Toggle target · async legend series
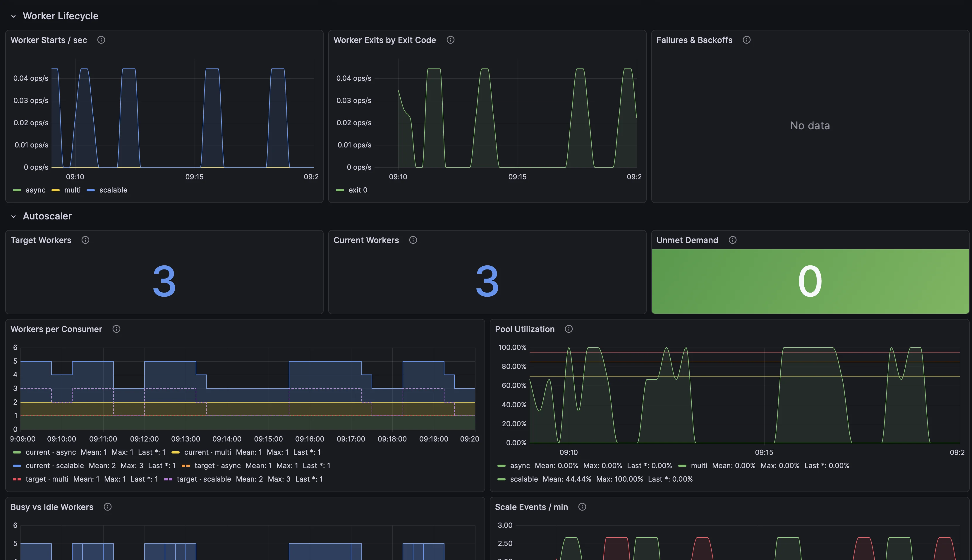Viewport: 972px width, 560px height. [x=218, y=466]
